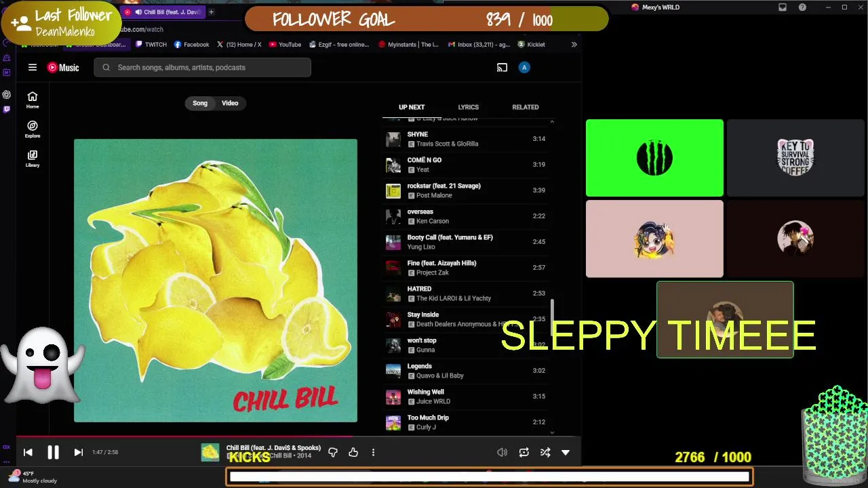Open the Gmail Inbox bookmark
The image size is (868, 488).
479,45
